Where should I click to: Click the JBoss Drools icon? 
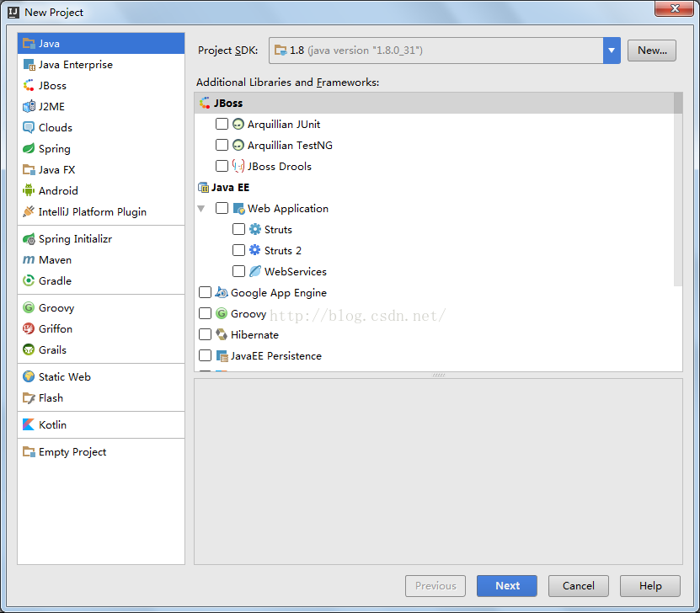coord(238,166)
